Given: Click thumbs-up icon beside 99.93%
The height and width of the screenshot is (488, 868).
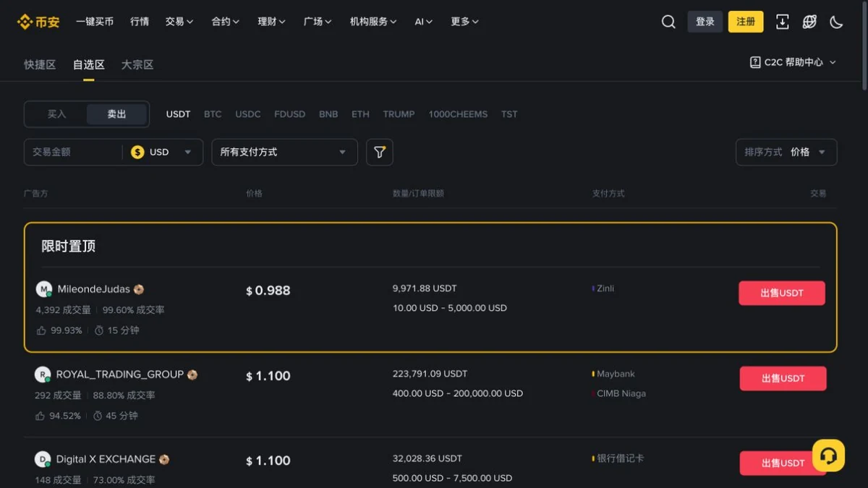Looking at the screenshot, I should coord(41,330).
